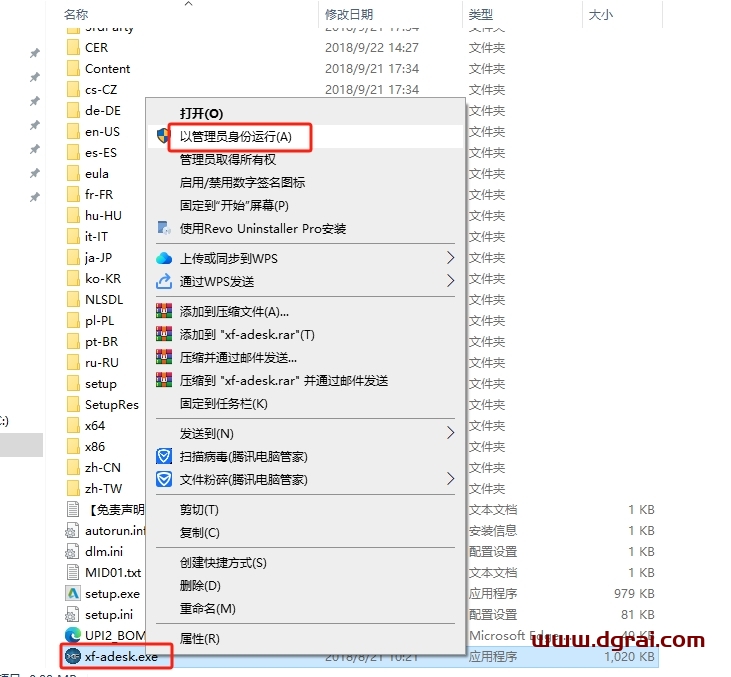Click the topmost quick access pin icon
Screen dimensions: 731x677
point(34,53)
